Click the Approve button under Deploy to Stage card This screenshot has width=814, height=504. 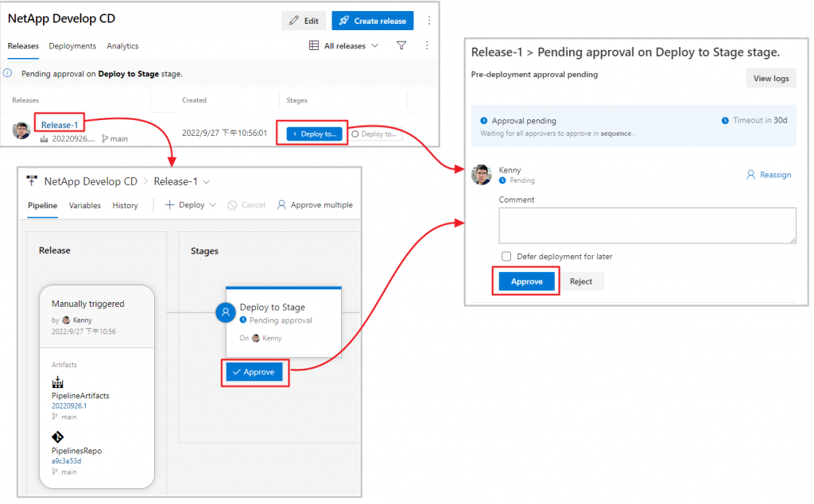pyautogui.click(x=254, y=372)
